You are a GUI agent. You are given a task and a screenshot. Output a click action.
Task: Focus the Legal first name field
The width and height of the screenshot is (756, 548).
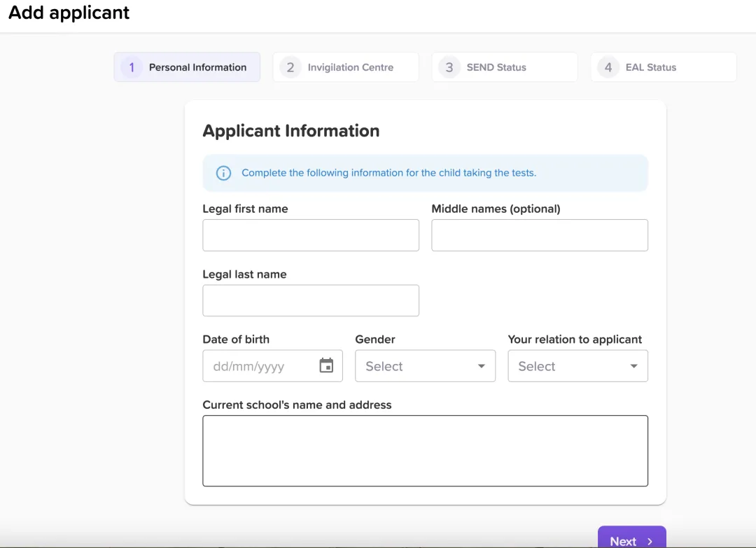pos(311,235)
